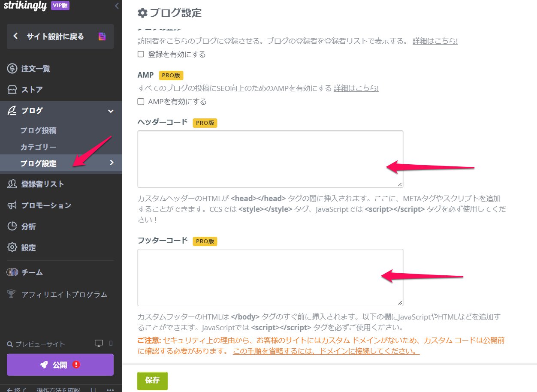537x392 pixels.
Task: Focus the フッターコード text area
Action: (270, 277)
